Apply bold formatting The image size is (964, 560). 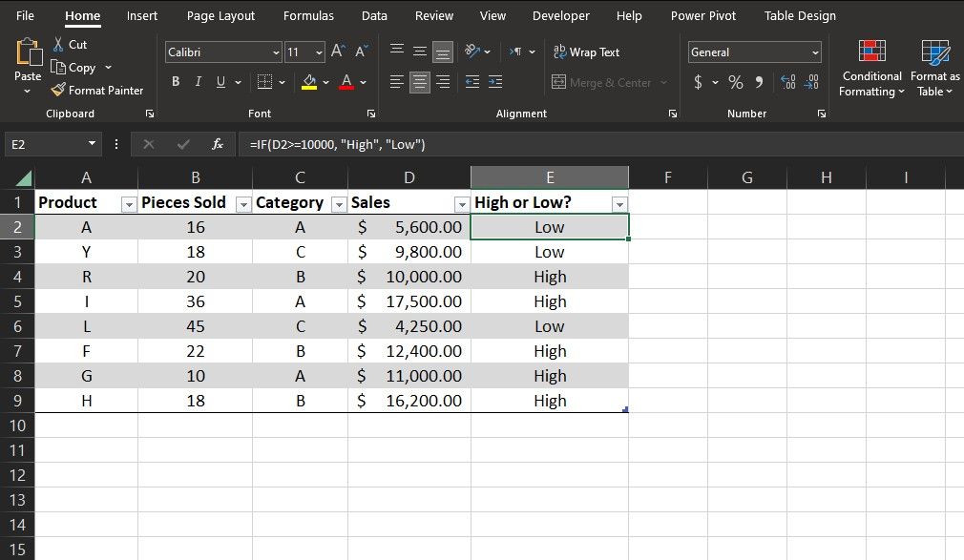pos(175,82)
